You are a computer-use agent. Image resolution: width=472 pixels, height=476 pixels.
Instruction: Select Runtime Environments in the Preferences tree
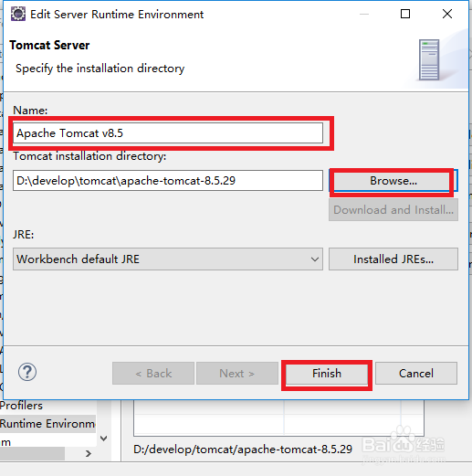pos(47,424)
